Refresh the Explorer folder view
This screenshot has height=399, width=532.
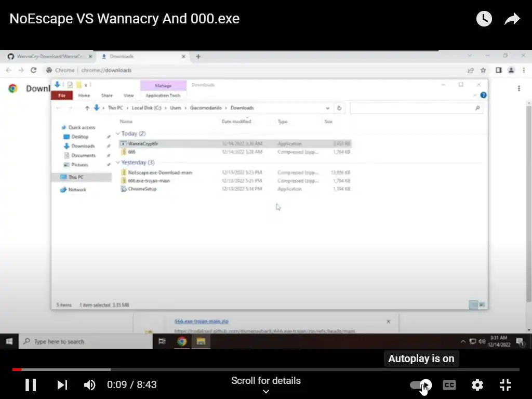[x=339, y=108]
